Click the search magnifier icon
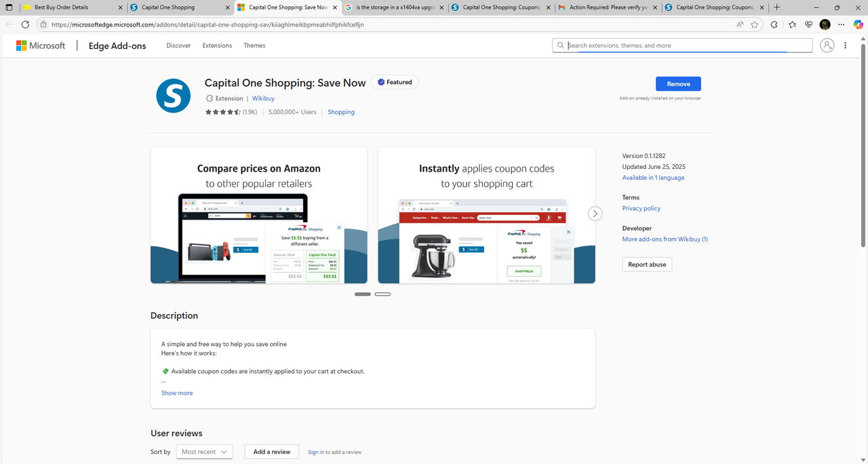This screenshot has height=464, width=868. click(x=561, y=45)
